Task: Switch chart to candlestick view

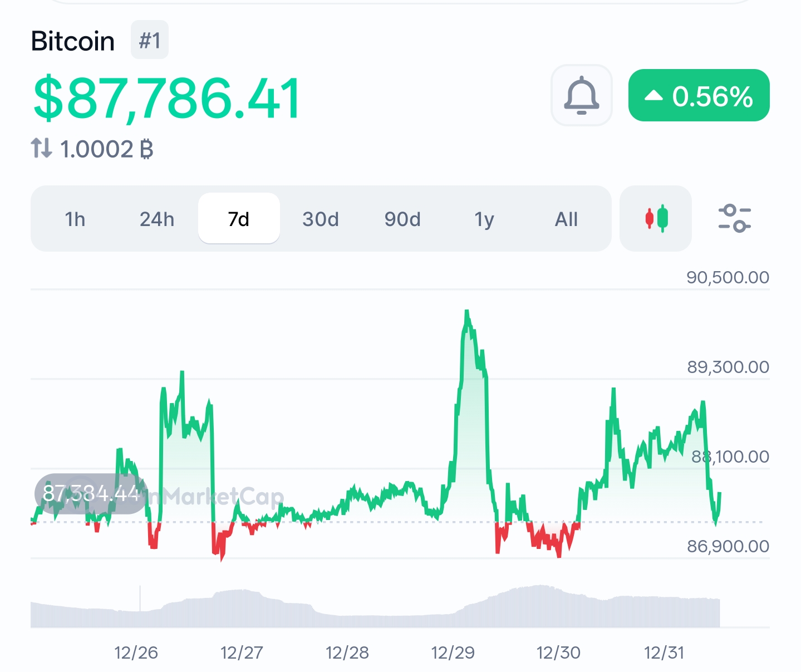Action: 656,218
